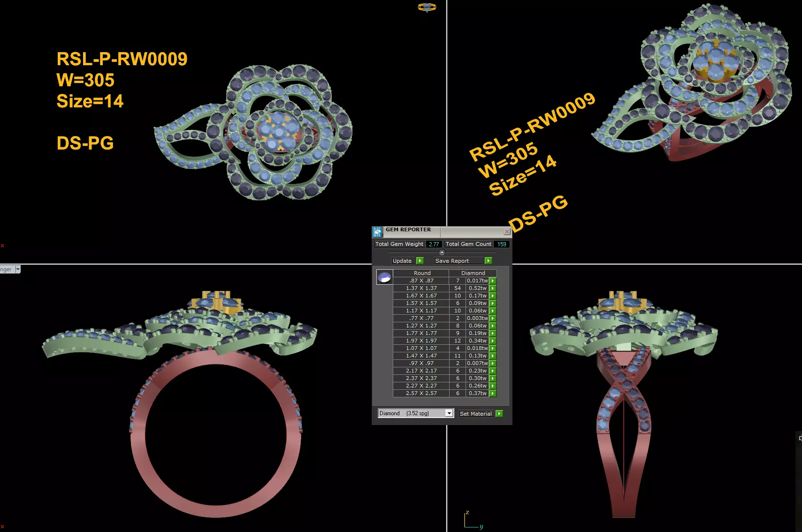Image resolution: width=802 pixels, height=532 pixels.
Task: Click the Update button label
Action: pos(402,261)
